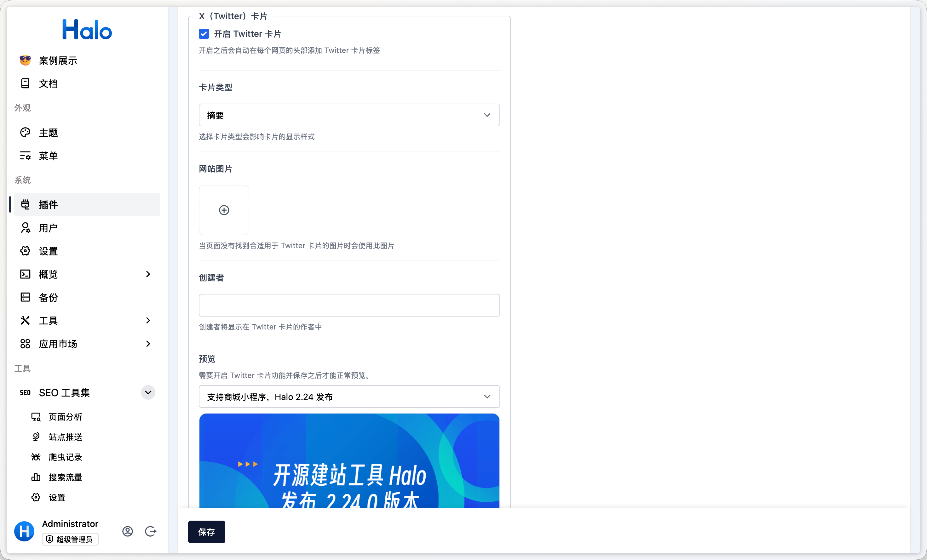Screen dimensions: 927x560
Task: Click the 主题 palette icon
Action: [x=25, y=132]
